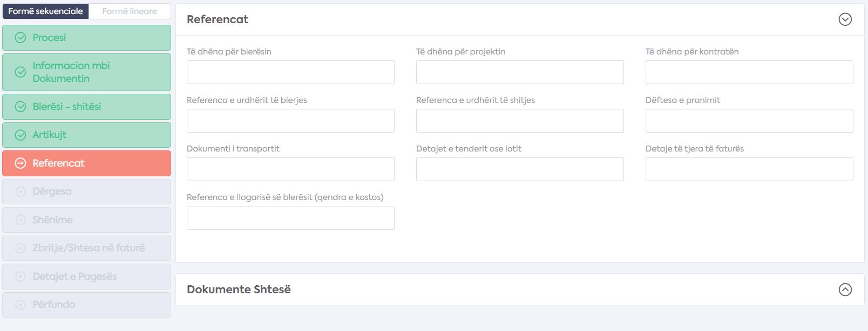The width and height of the screenshot is (868, 331).
Task: Click the arrow icon on Referencat step
Action: [21, 163]
